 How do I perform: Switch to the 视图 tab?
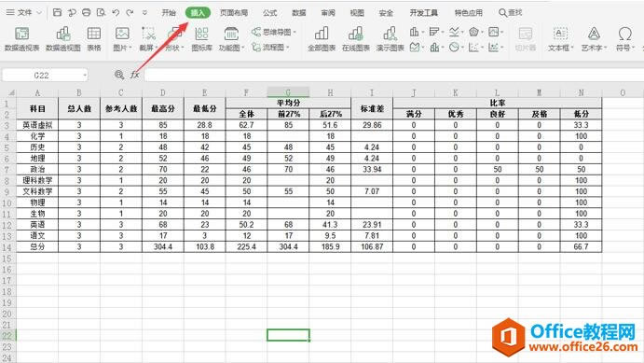(357, 13)
